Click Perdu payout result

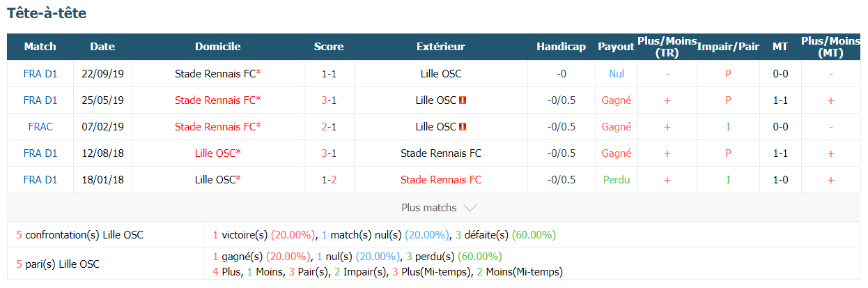pyautogui.click(x=617, y=180)
